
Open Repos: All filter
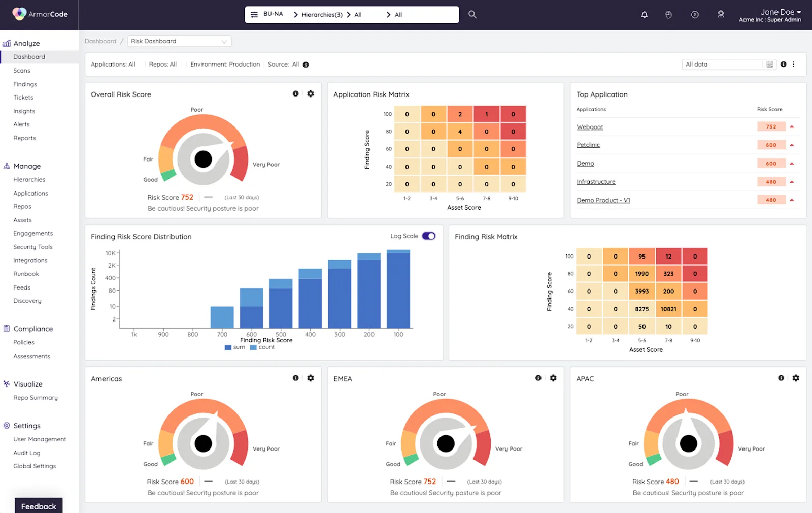[163, 65]
